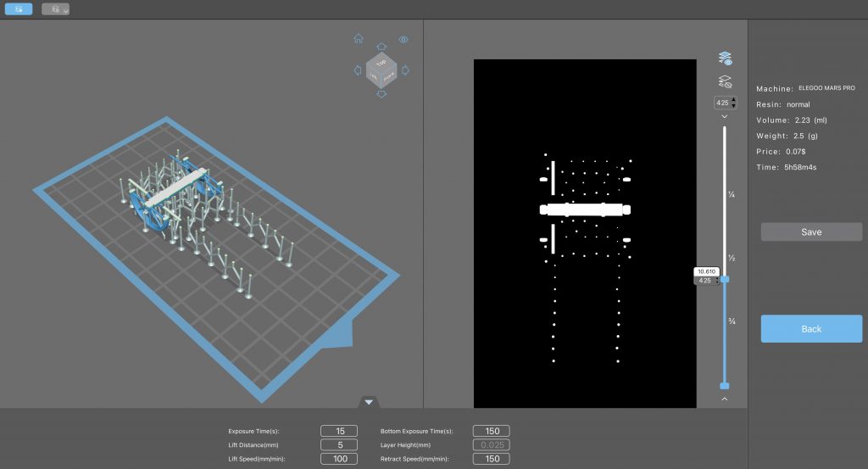Click the up arrow above the view cube

[381, 47]
